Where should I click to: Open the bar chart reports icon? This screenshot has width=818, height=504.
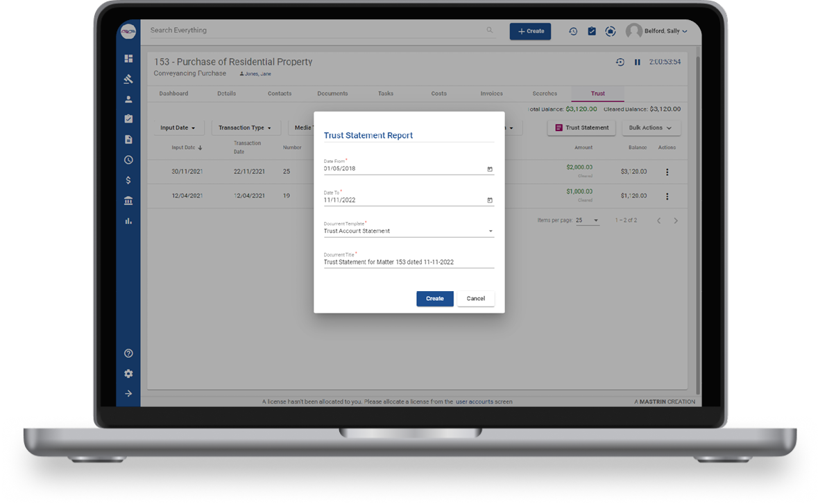pyautogui.click(x=128, y=221)
